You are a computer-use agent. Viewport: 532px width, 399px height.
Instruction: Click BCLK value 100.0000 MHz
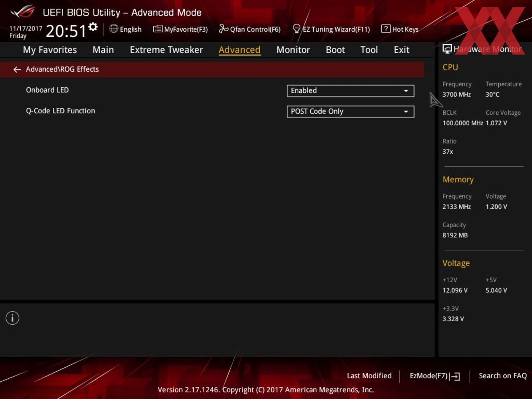click(x=463, y=123)
